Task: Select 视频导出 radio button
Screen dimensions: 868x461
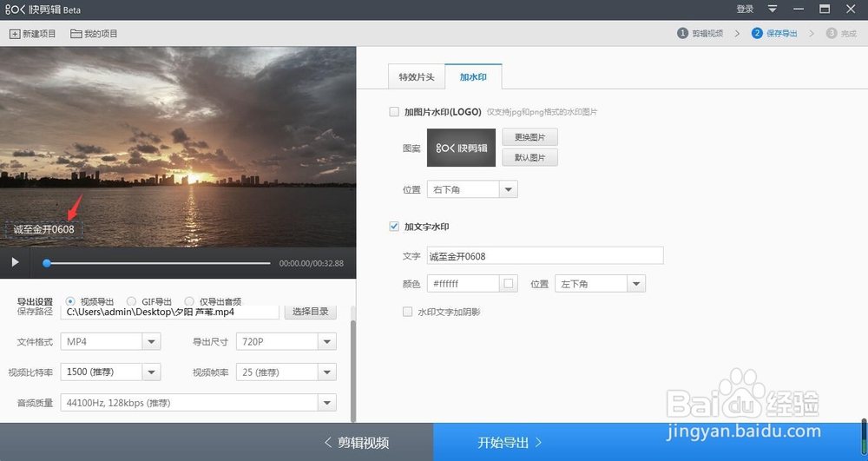Action: [70, 301]
